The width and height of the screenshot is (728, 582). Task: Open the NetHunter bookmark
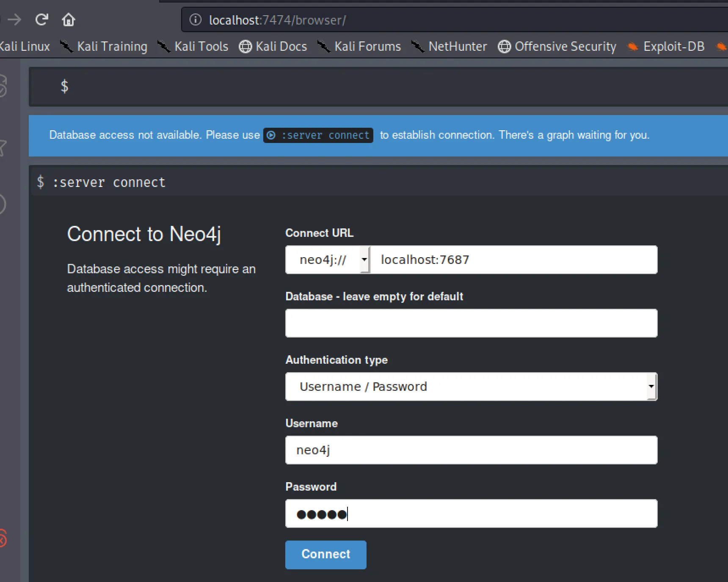click(449, 46)
